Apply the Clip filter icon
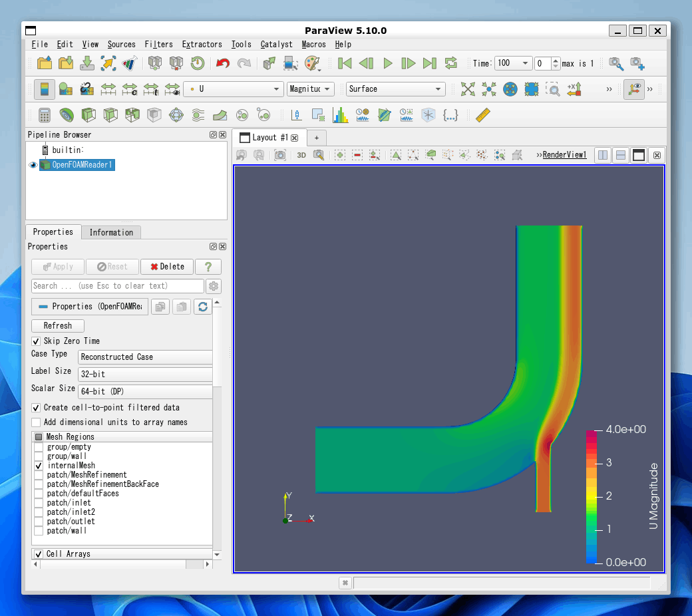Screen dimensions: 692x616 point(88,115)
